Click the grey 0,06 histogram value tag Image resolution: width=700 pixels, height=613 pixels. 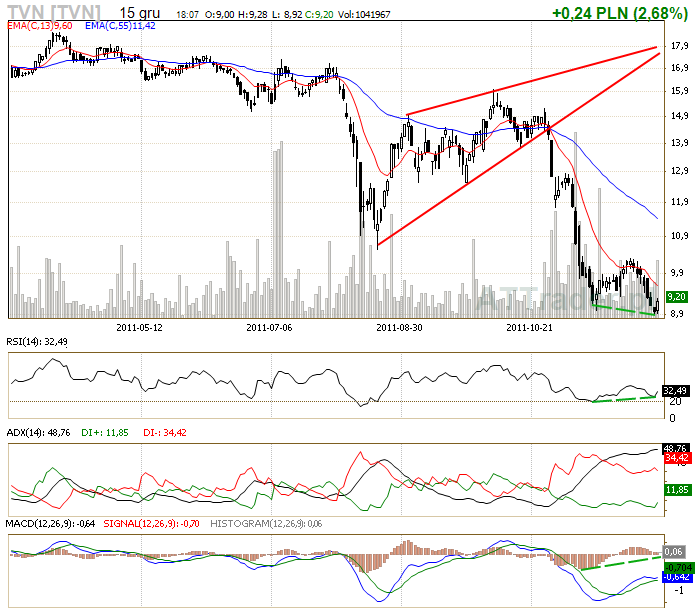tap(674, 552)
